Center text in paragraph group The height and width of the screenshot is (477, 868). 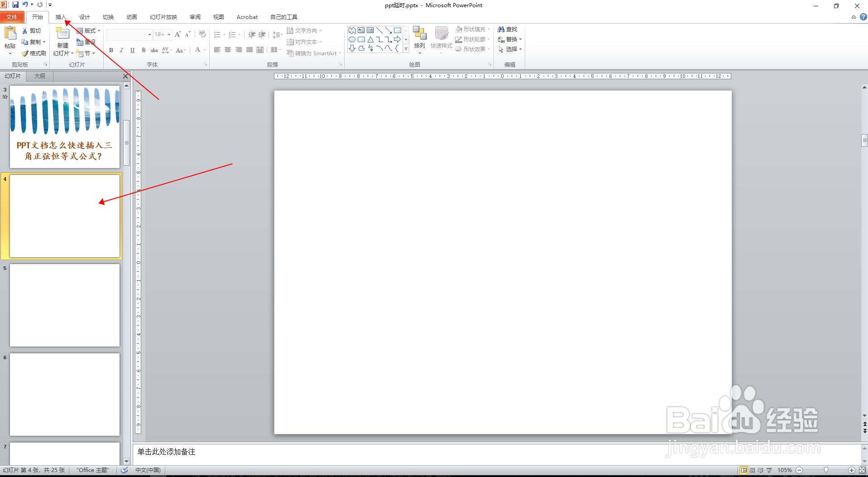(x=228, y=50)
